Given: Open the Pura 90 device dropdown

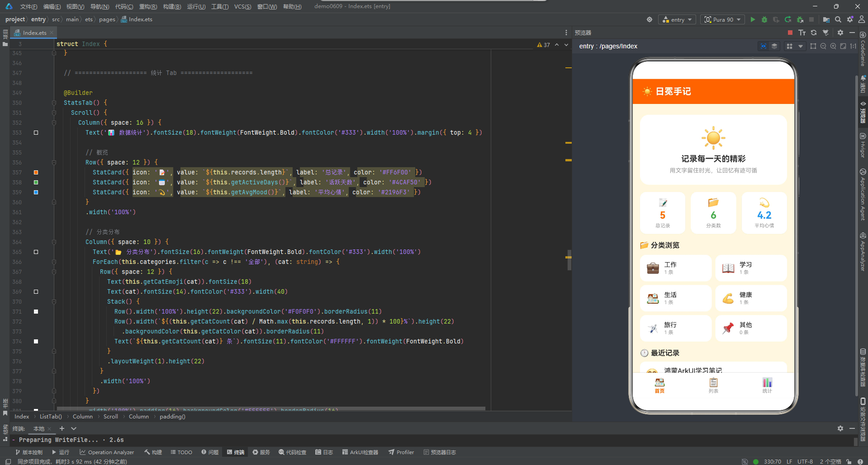Looking at the screenshot, I should [722, 19].
